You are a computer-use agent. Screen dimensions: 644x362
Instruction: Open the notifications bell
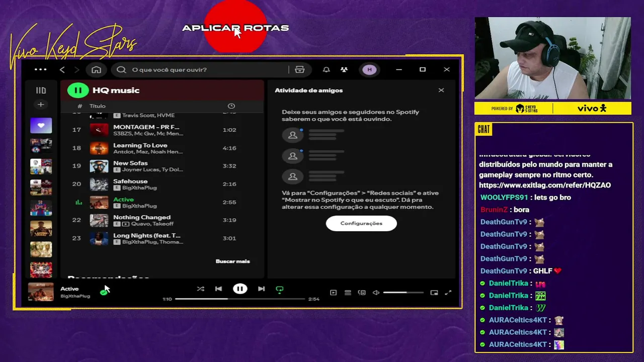[x=326, y=69]
